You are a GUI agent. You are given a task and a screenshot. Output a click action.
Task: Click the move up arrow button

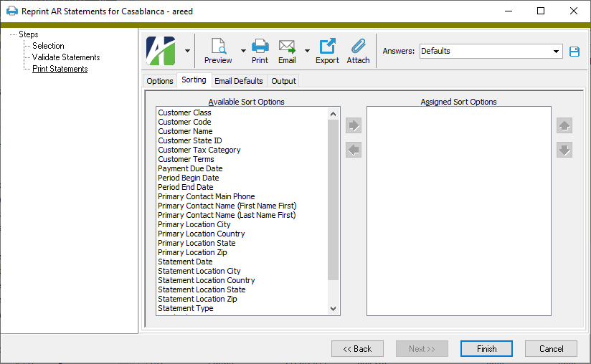[x=564, y=126]
